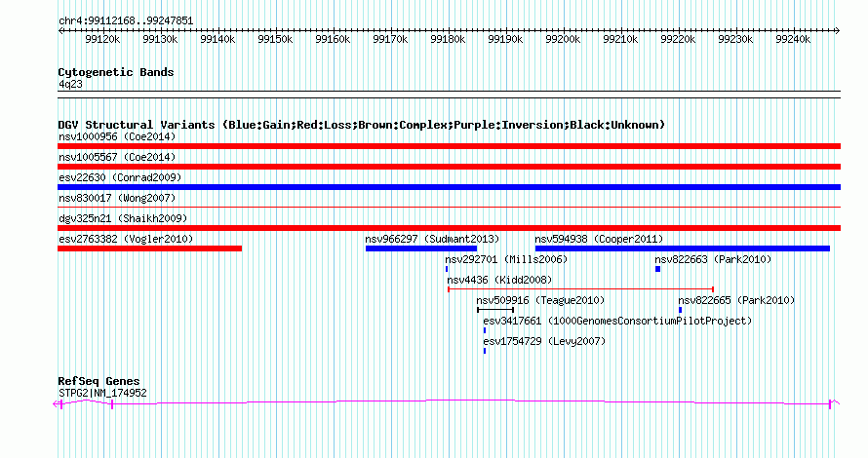This screenshot has width=868, height=458.
Task: Click the esv22630 (Conrad2009) label
Action: click(x=120, y=177)
